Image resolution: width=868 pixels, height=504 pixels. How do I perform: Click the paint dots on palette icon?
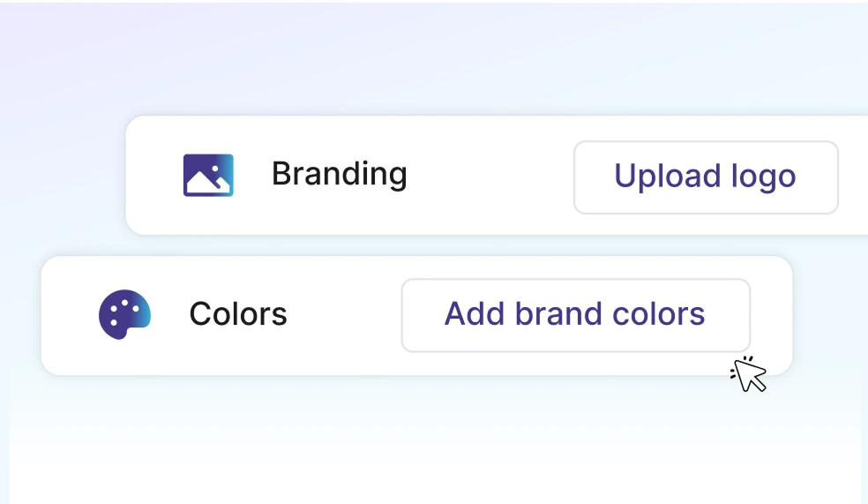126,305
